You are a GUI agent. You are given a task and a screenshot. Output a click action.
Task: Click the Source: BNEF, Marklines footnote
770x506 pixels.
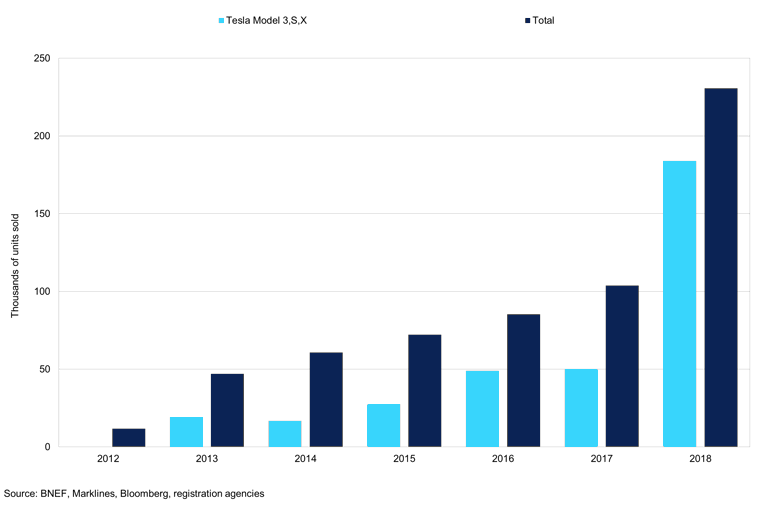click(134, 494)
